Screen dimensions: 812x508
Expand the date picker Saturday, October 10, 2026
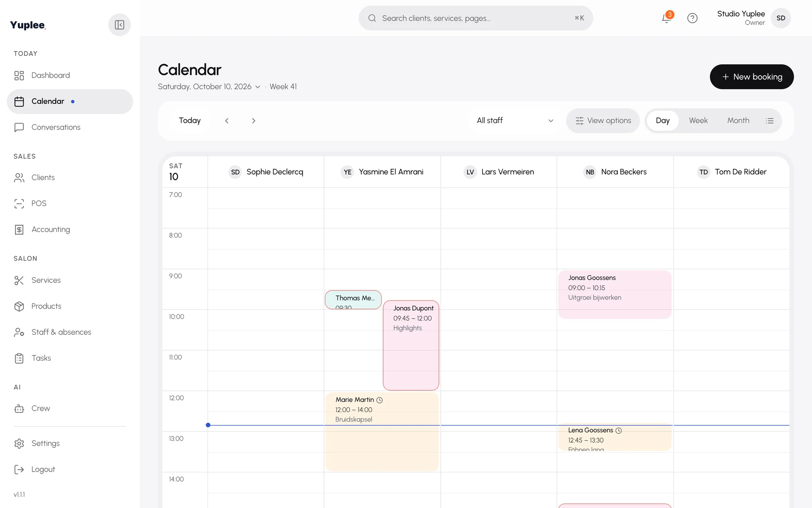coord(209,87)
